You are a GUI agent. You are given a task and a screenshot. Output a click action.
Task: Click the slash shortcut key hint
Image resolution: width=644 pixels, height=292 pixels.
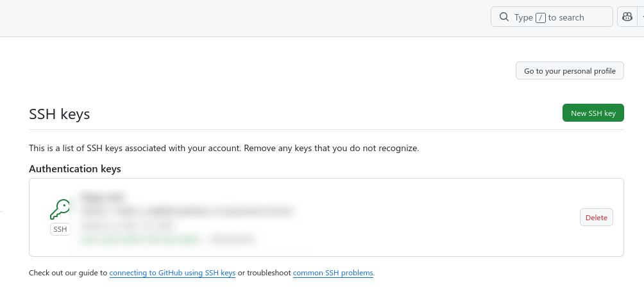pos(540,18)
